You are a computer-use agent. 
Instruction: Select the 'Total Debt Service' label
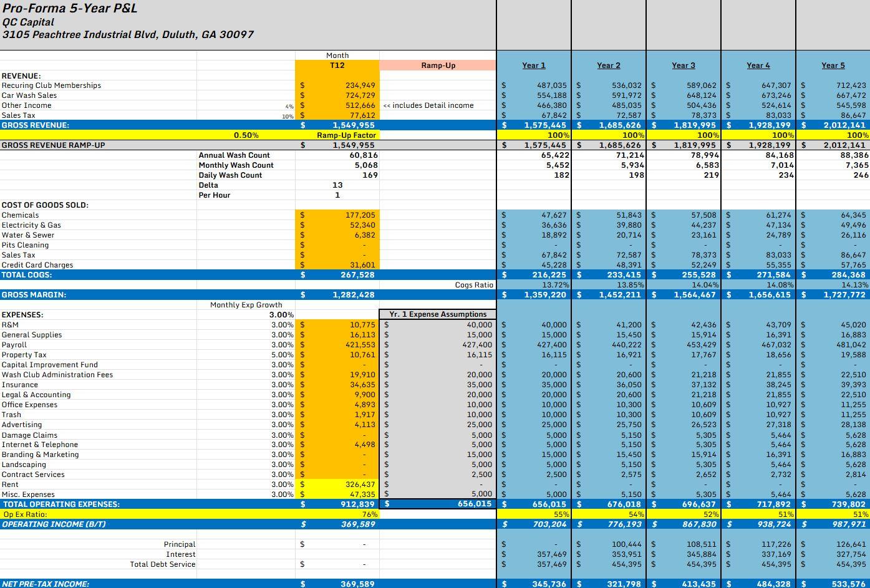click(163, 564)
